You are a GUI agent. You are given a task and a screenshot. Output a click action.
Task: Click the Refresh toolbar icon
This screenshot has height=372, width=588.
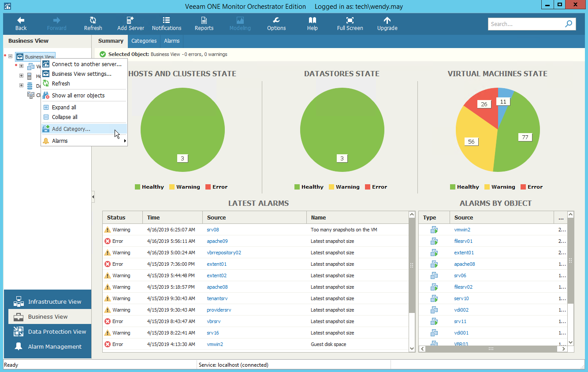93,20
